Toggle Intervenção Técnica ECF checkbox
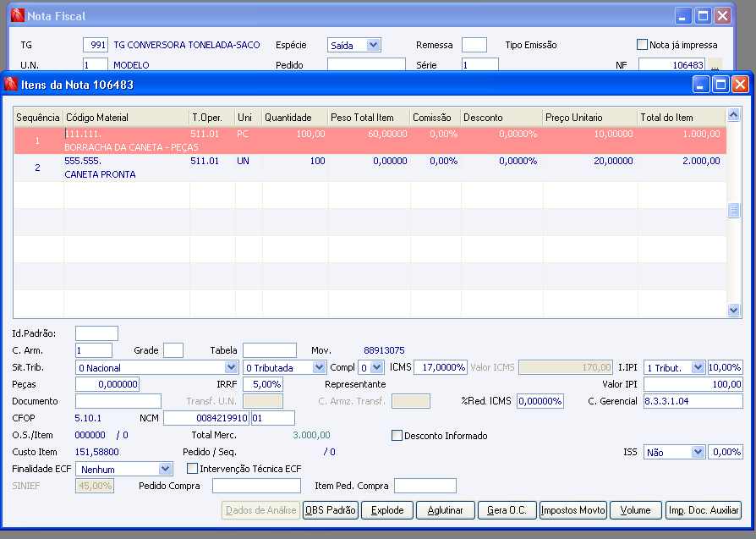The width and height of the screenshot is (756, 539). pyautogui.click(x=192, y=469)
